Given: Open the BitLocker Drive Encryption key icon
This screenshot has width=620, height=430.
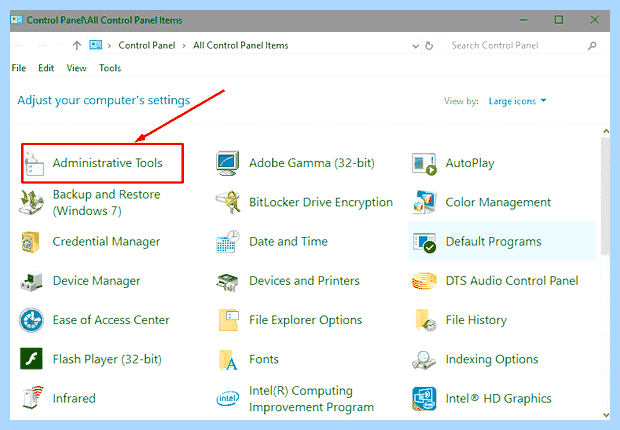Looking at the screenshot, I should (229, 202).
